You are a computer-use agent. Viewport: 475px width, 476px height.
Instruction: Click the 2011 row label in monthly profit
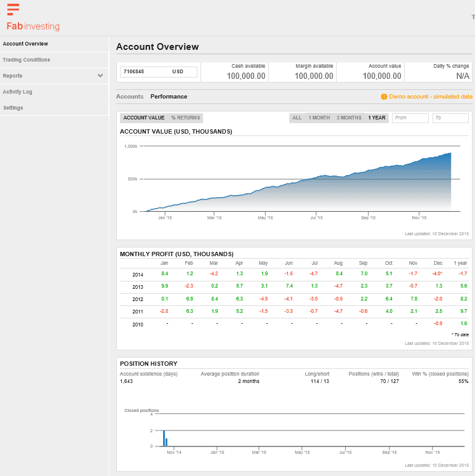pyautogui.click(x=138, y=312)
